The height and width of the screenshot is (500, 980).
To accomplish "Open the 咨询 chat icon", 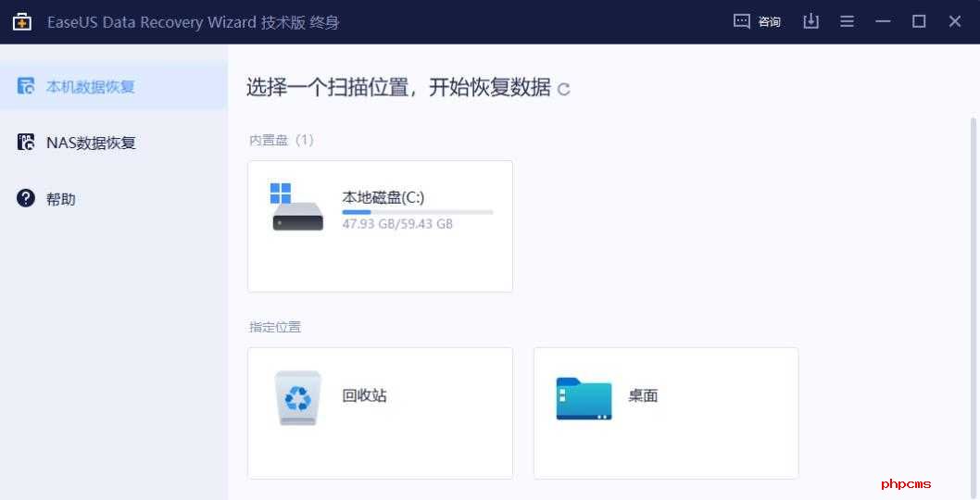I will click(741, 21).
